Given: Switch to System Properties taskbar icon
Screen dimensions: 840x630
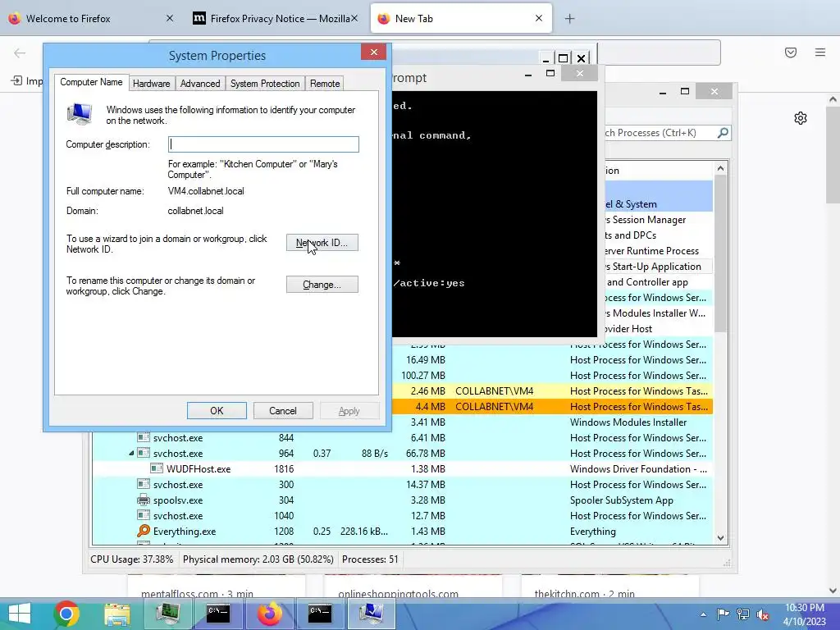Looking at the screenshot, I should tap(371, 614).
